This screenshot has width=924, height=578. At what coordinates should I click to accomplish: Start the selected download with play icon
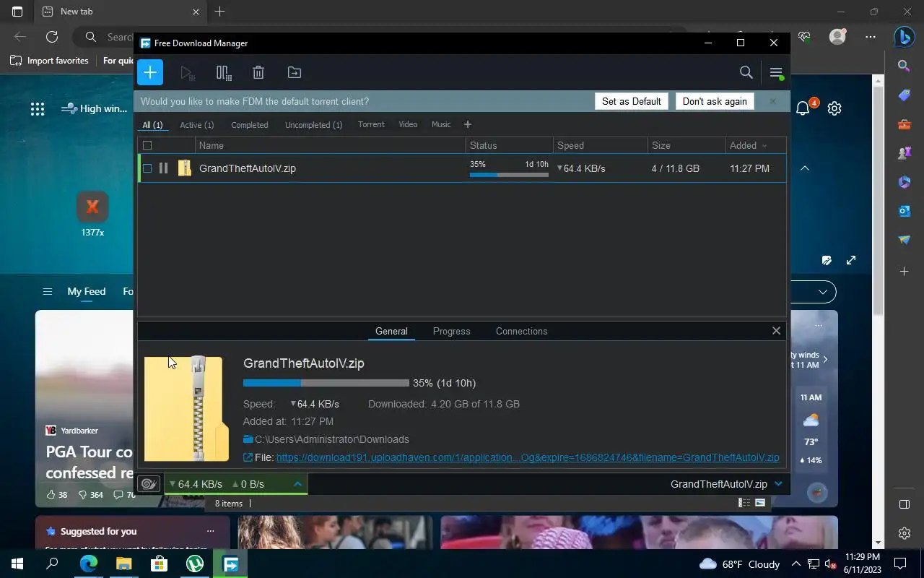click(187, 72)
